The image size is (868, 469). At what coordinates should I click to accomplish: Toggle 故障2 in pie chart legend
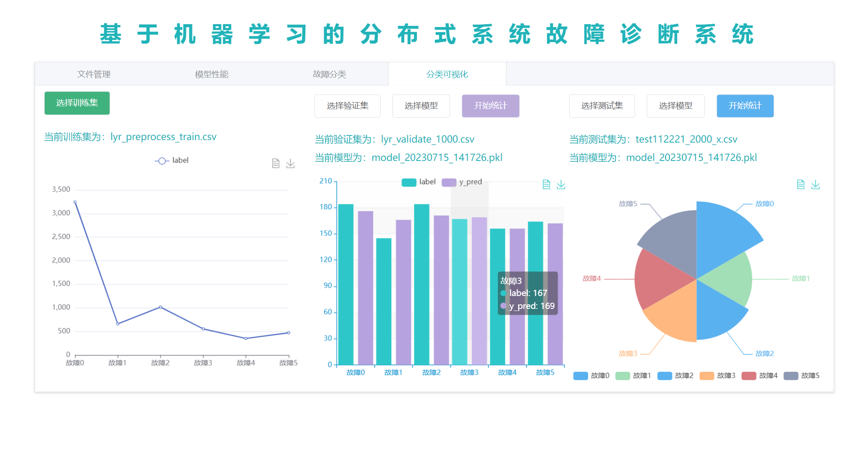tap(675, 376)
